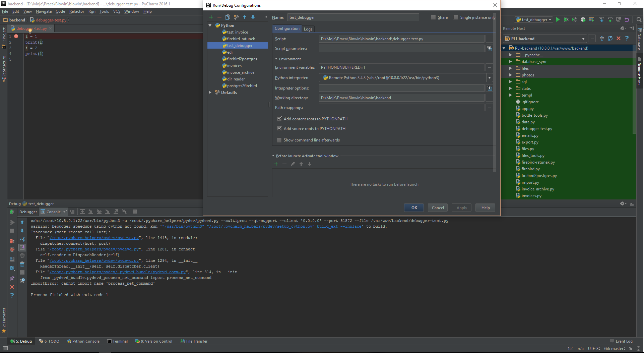
Task: Click the Cancel button
Action: [438, 208]
